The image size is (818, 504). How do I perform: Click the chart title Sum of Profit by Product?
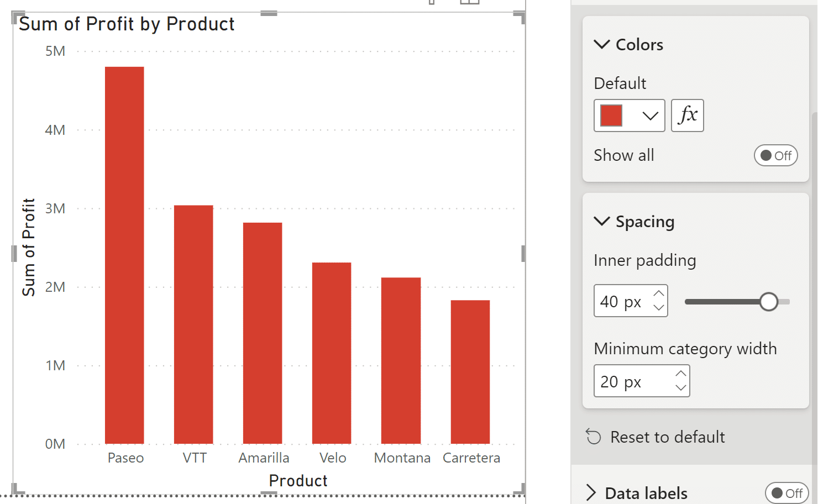click(x=126, y=24)
